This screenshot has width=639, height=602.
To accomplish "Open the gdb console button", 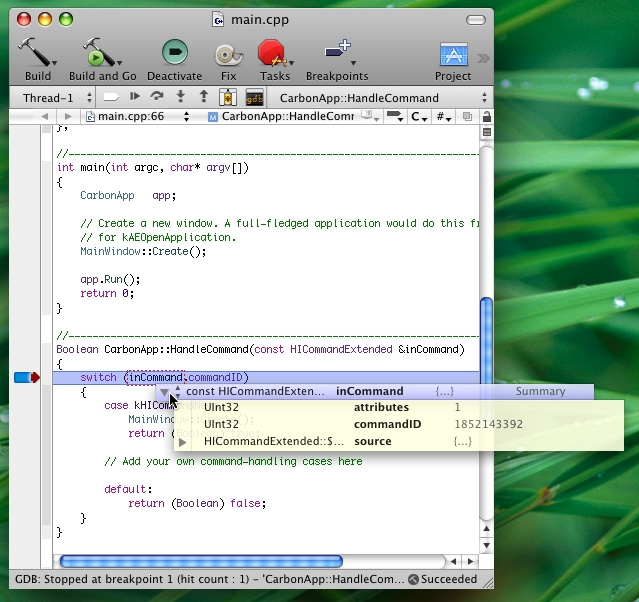I will [254, 98].
